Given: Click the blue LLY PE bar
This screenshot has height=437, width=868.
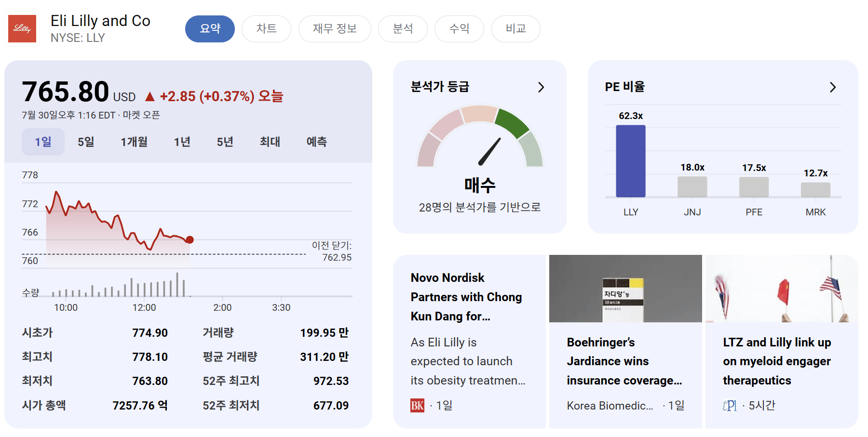Looking at the screenshot, I should point(631,161).
